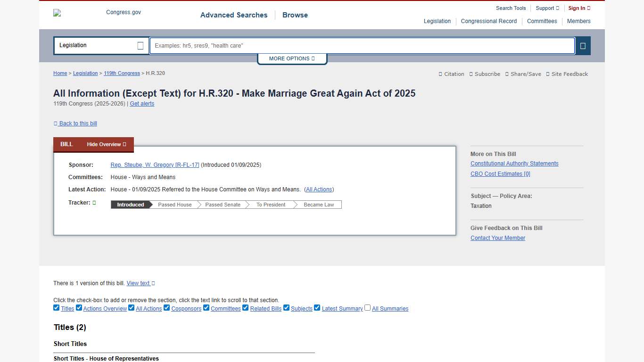644x362 pixels.
Task: Open the Congressional Record menu
Action: [x=489, y=21]
